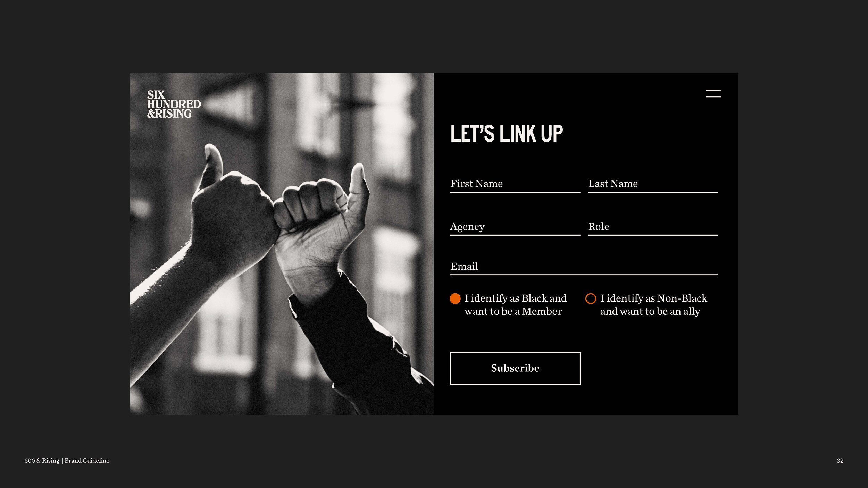This screenshot has height=488, width=868.
Task: Click the Six Hundred & Rising logo
Action: click(x=174, y=104)
